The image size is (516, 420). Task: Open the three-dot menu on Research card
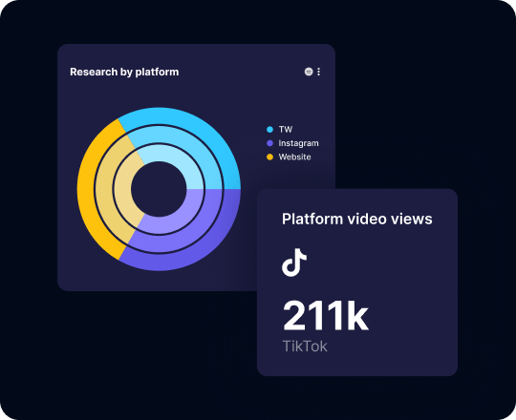coord(318,72)
